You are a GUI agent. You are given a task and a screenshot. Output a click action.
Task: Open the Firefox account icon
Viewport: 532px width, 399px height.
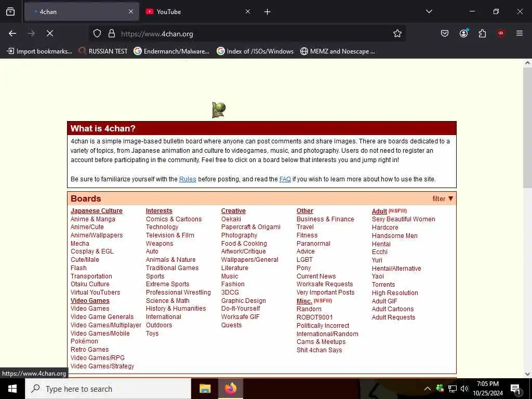tap(463, 33)
